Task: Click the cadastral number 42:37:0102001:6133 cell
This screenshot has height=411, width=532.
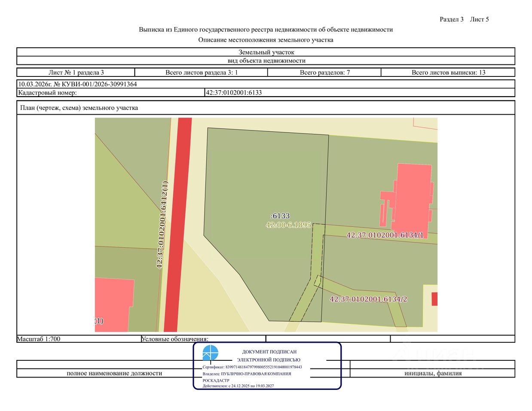Action: 360,92
